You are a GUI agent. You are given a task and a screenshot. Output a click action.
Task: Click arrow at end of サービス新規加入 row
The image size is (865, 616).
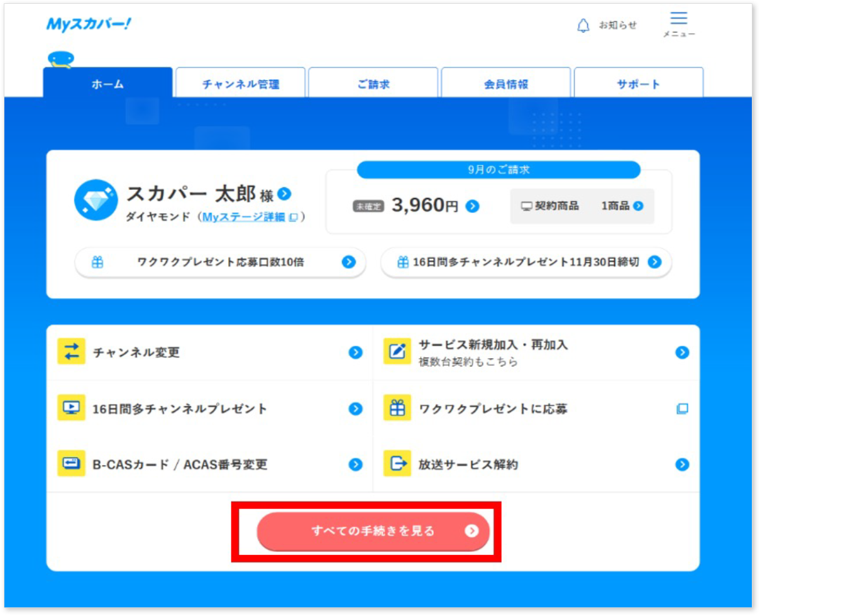(682, 353)
